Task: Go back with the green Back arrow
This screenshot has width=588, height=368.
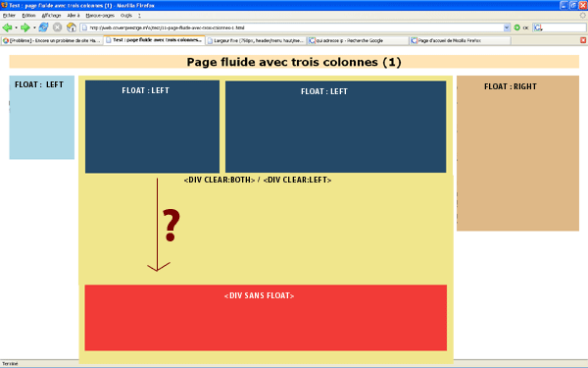Action: (7, 27)
